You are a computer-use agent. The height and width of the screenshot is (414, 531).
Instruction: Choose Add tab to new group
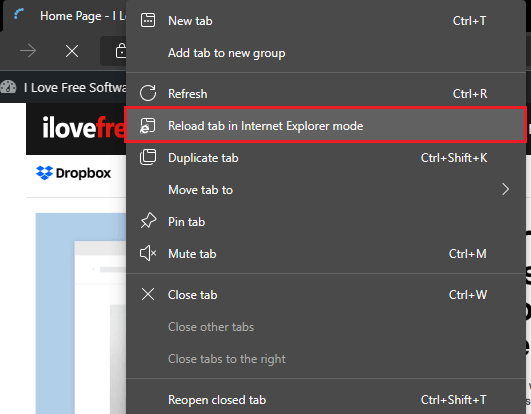(326, 53)
